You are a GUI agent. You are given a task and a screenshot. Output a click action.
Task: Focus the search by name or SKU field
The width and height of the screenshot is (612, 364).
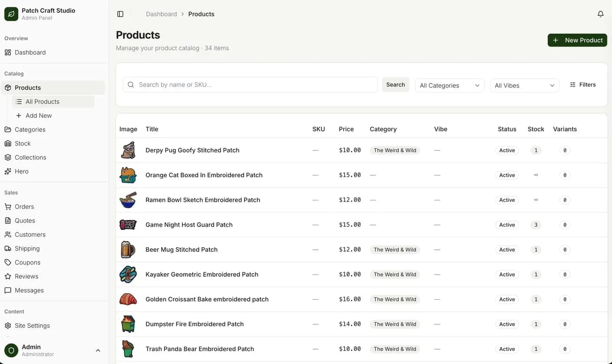[255, 85]
